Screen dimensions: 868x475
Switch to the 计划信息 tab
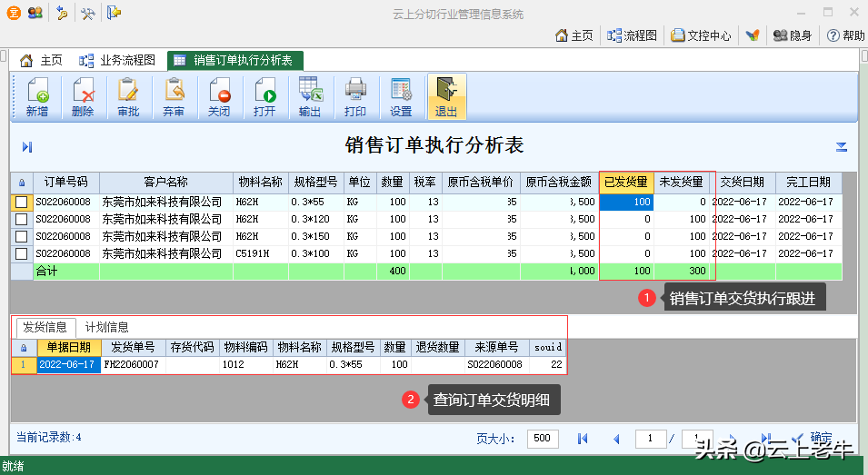(x=106, y=327)
